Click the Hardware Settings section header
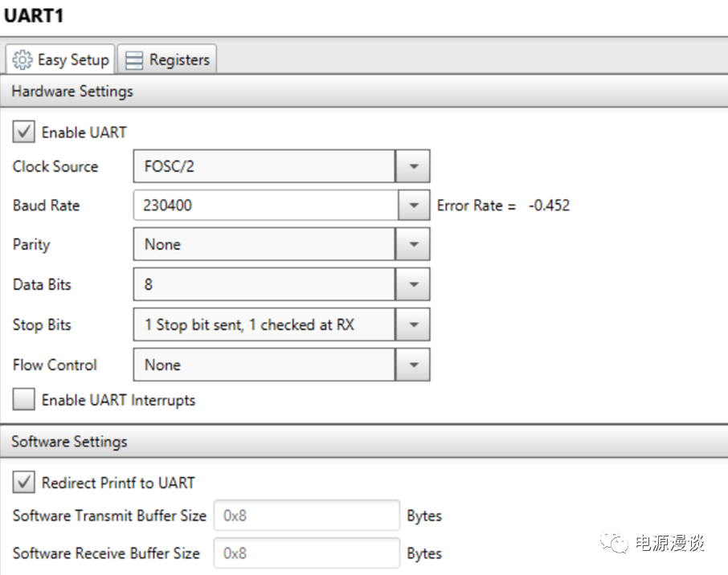Screen dimensions: 728x575 point(72,92)
